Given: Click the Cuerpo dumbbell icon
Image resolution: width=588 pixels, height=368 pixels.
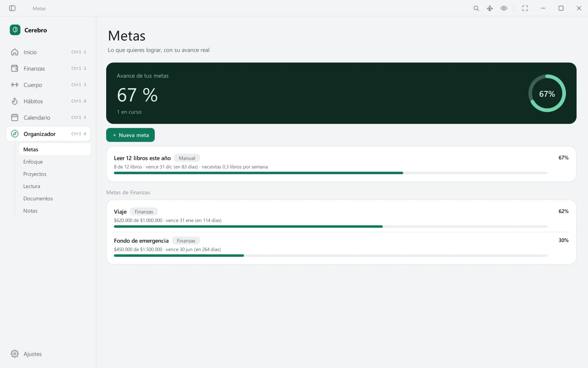Looking at the screenshot, I should click(15, 85).
